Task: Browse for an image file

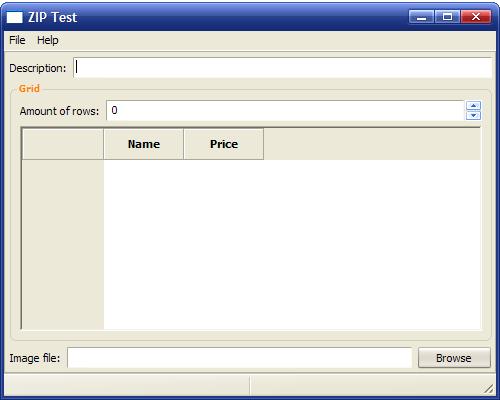Action: tap(454, 358)
